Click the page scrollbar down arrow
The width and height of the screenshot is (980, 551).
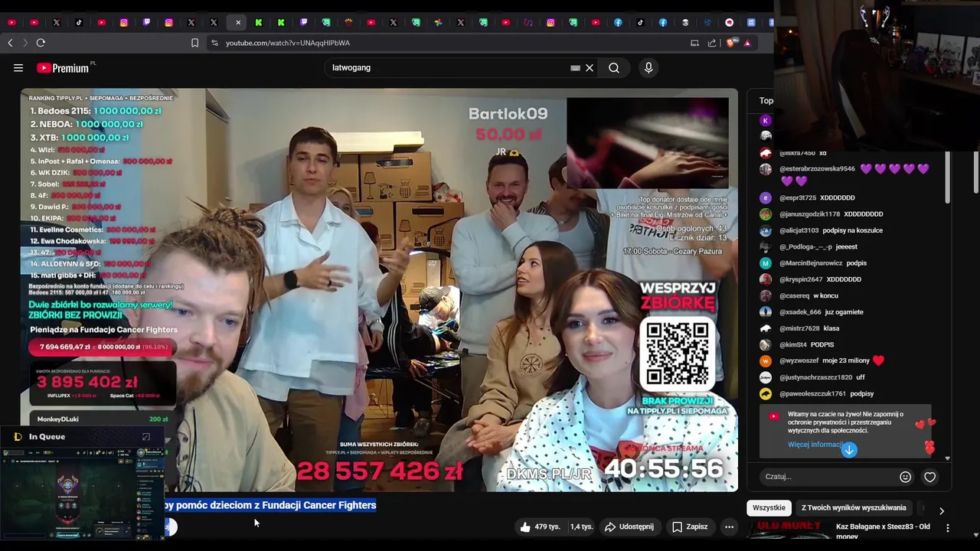coord(976,533)
